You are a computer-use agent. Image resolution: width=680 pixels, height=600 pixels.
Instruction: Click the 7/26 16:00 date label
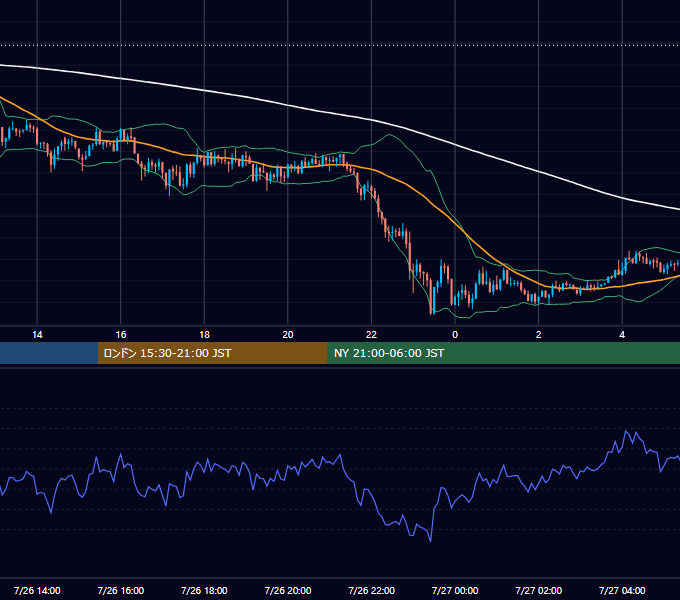click(x=121, y=590)
